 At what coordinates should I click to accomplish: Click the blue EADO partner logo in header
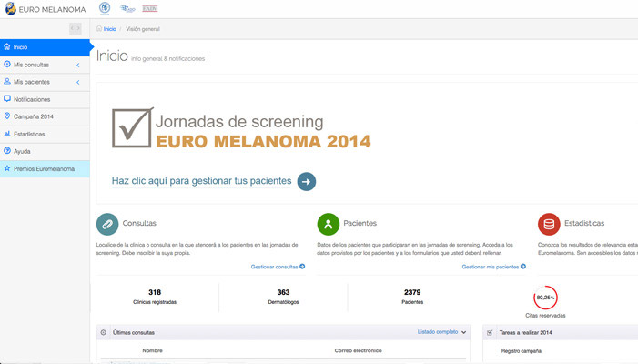(x=127, y=8)
